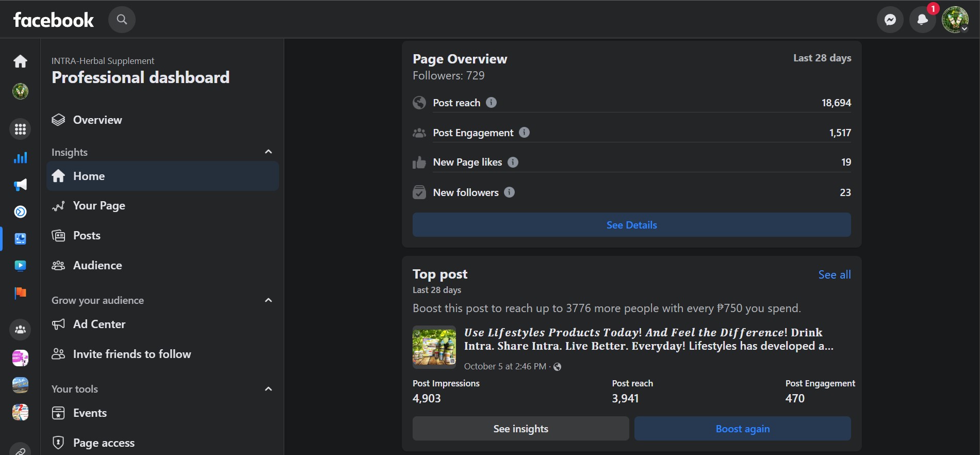Open the Facebook search icon

122,20
